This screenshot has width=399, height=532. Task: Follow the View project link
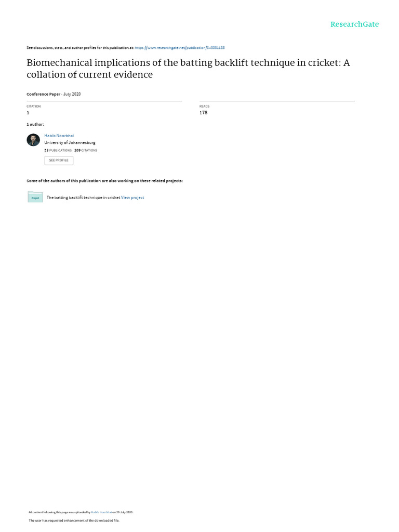pyautogui.click(x=132, y=197)
